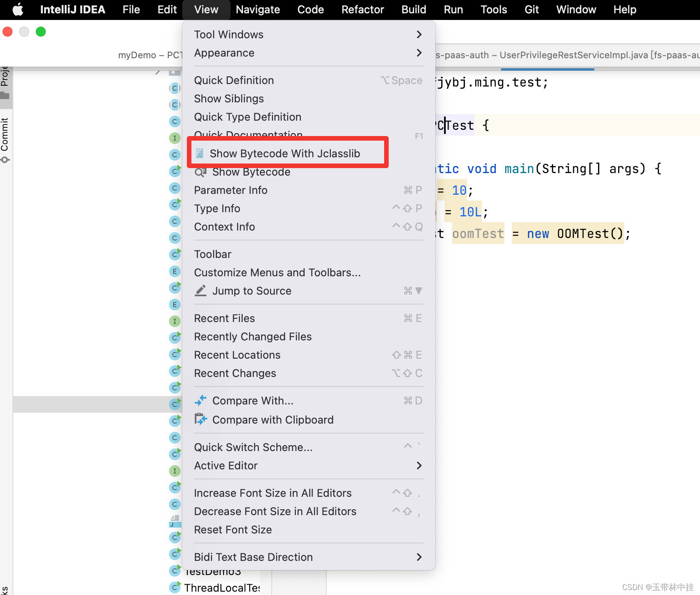Screen dimensions: 700x595
Task: Click the Jump to Source pencil icon
Action: click(x=201, y=290)
